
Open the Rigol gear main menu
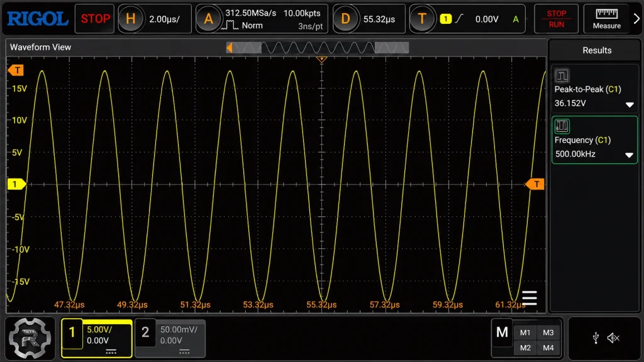click(x=30, y=338)
